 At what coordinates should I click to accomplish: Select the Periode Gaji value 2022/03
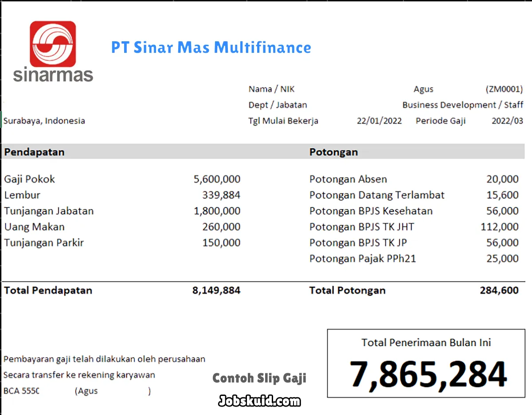tap(507, 121)
